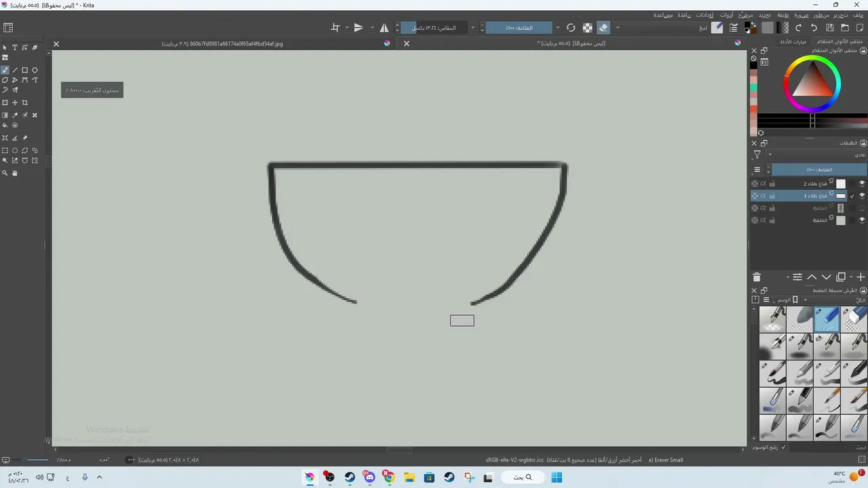The height and width of the screenshot is (488, 868).
Task: Select the Line tool
Action: pos(15,70)
